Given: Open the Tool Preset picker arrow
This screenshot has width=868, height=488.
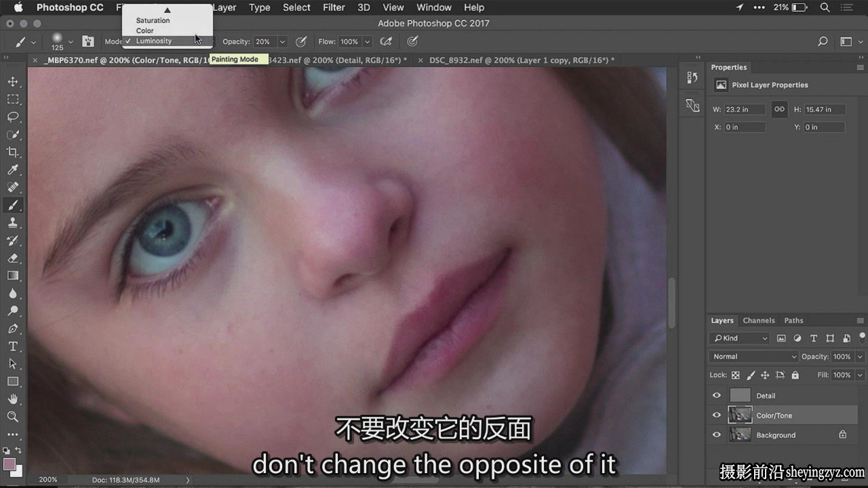Looking at the screenshot, I should coord(34,41).
